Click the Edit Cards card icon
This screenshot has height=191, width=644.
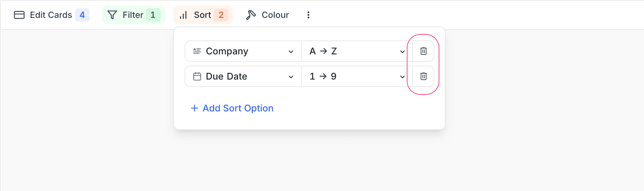pos(19,15)
